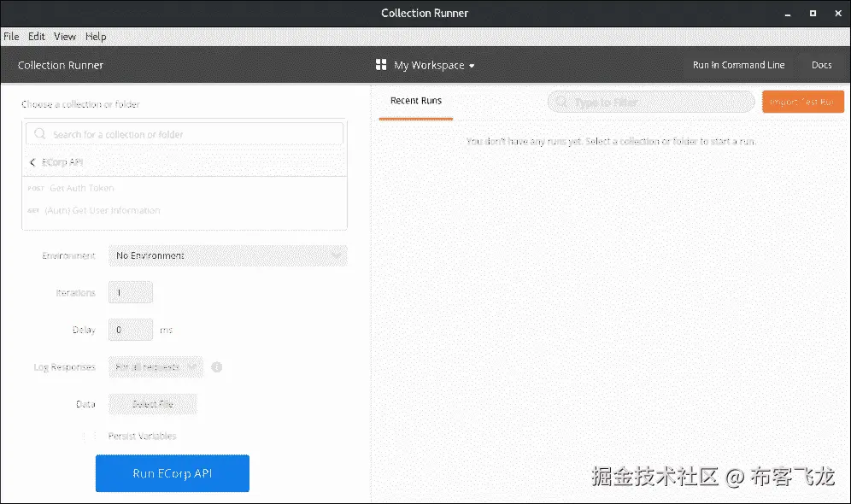Focus the Iterations input field
The height and width of the screenshot is (504, 851).
(x=130, y=292)
